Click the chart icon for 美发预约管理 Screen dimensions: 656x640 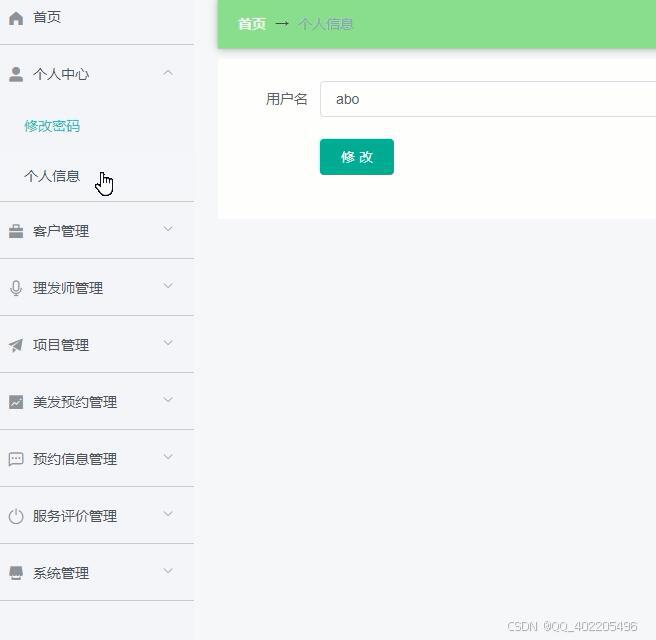pos(16,402)
